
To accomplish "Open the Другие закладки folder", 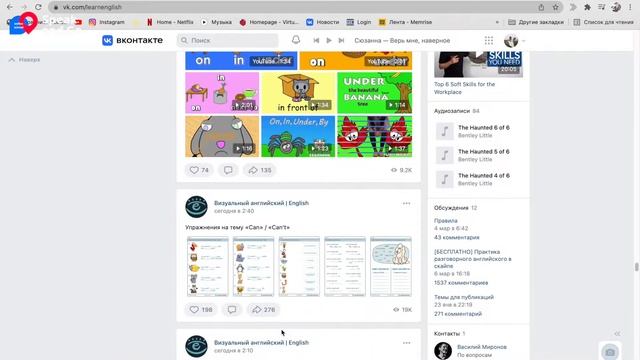I will [536, 22].
